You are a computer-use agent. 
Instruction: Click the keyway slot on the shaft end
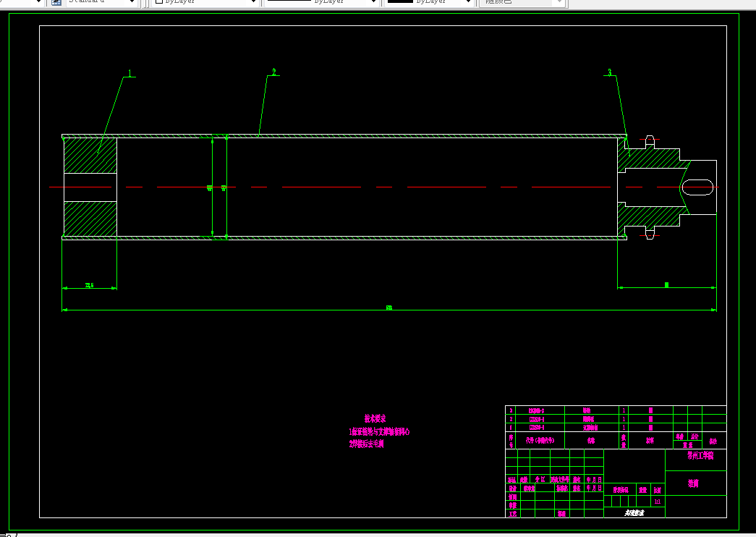point(697,187)
